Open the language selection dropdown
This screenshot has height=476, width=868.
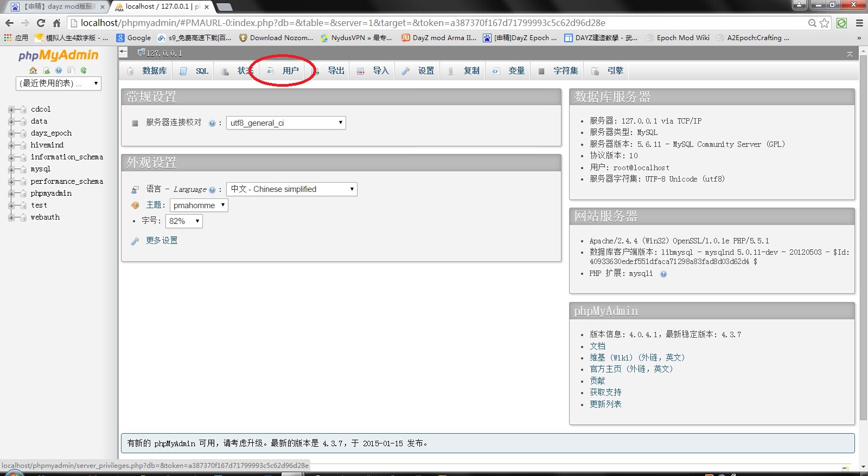(x=292, y=189)
